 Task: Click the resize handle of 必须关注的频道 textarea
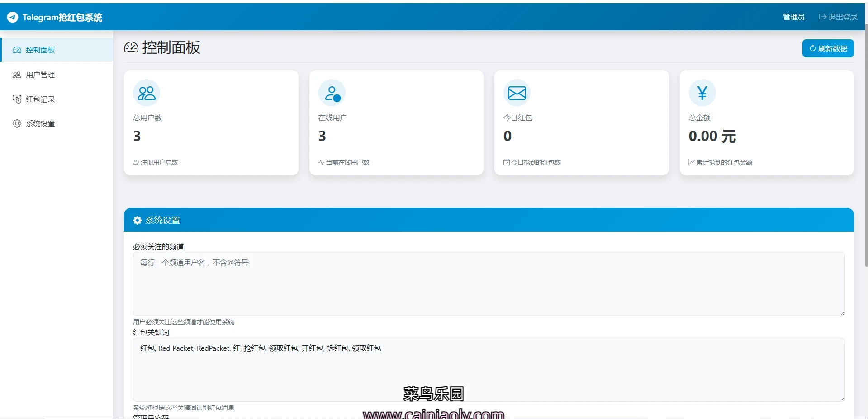[x=842, y=313]
